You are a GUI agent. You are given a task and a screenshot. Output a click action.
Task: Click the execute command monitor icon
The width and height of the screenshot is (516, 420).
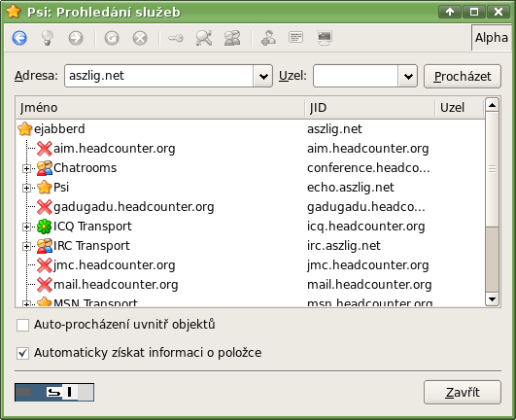point(325,38)
